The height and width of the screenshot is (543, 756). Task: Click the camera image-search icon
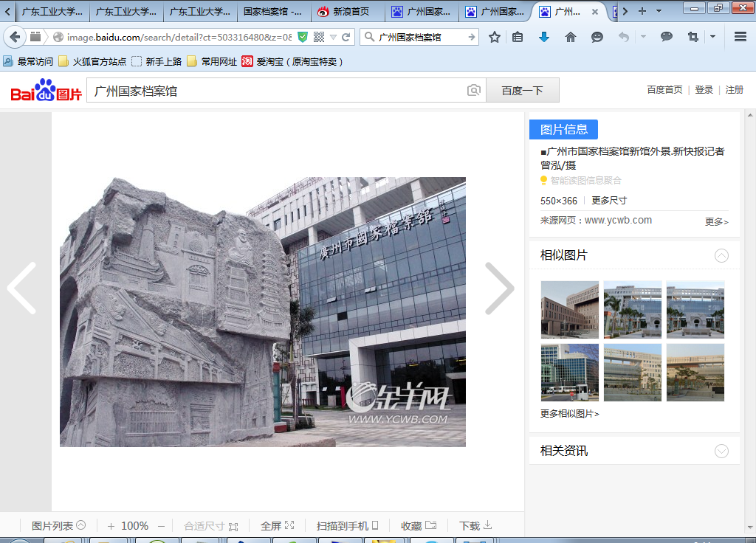click(x=473, y=91)
